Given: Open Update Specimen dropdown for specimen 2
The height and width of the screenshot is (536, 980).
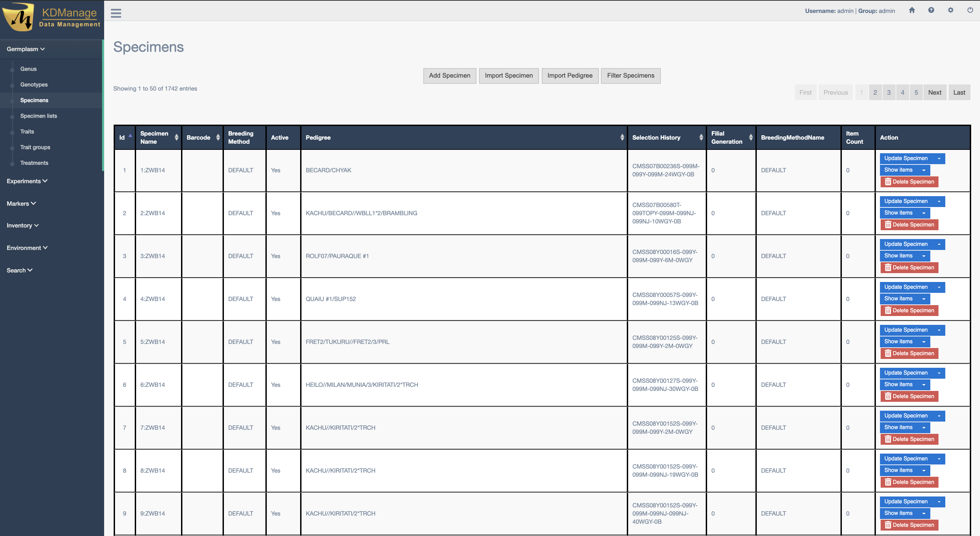Looking at the screenshot, I should [939, 201].
